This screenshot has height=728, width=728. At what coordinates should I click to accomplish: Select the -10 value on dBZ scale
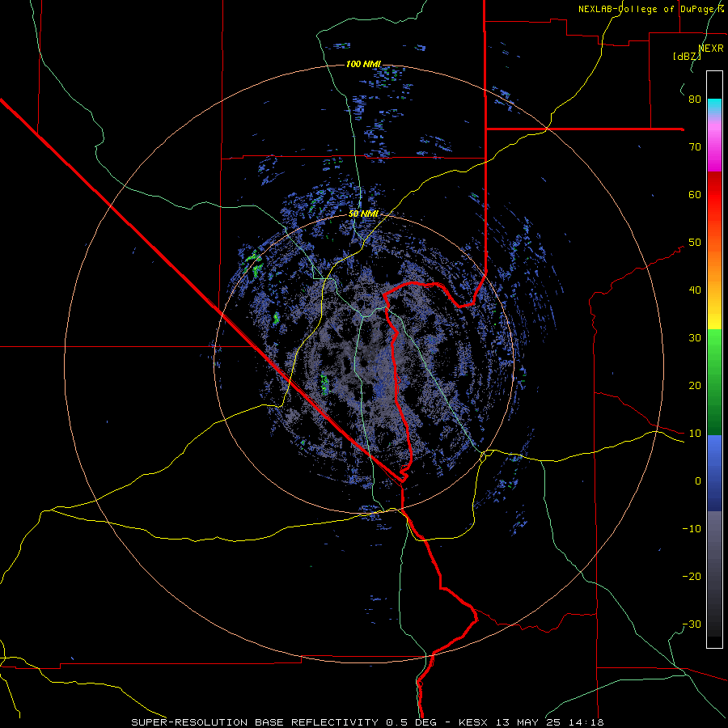tap(692, 529)
